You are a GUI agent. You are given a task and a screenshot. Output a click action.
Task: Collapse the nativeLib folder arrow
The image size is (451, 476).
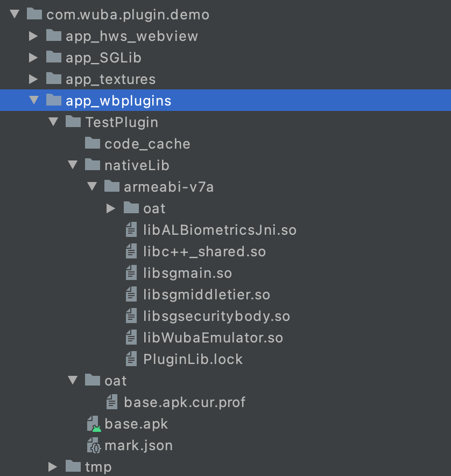73,165
